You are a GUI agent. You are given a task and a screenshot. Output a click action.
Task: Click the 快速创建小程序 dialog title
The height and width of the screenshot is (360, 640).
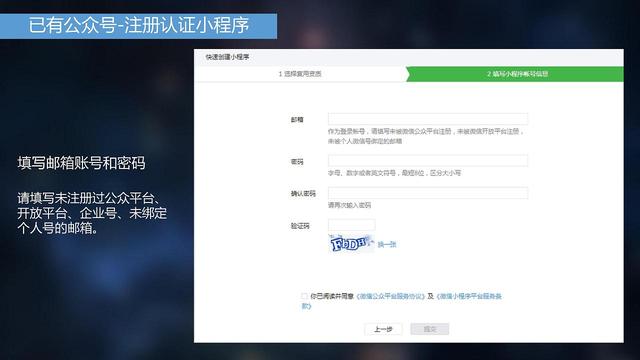pyautogui.click(x=227, y=57)
